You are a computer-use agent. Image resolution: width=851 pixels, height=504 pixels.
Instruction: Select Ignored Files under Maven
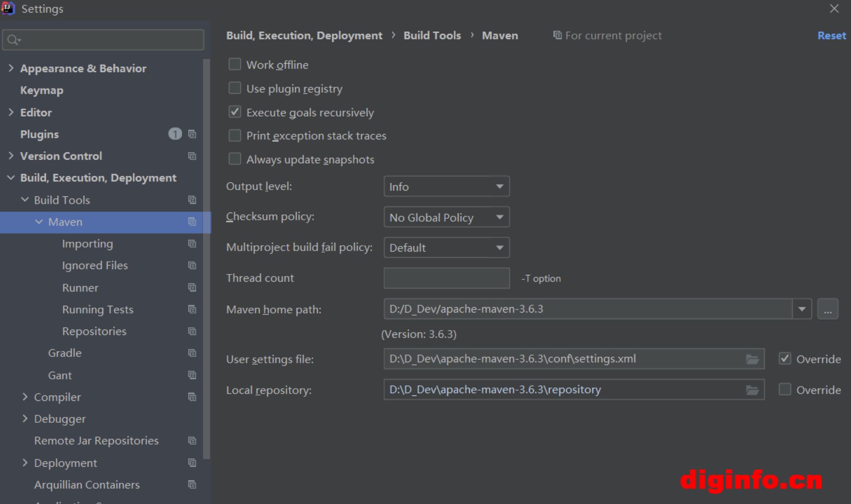(95, 265)
